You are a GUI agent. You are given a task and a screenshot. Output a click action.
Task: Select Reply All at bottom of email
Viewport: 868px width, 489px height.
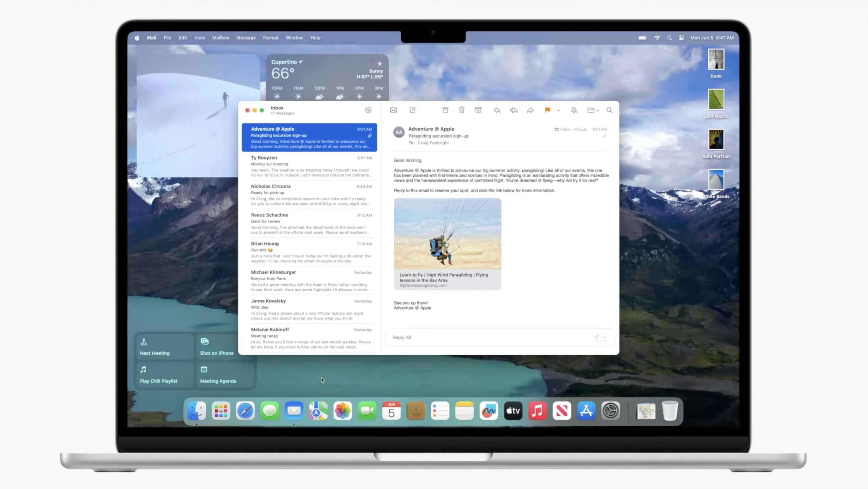(402, 337)
